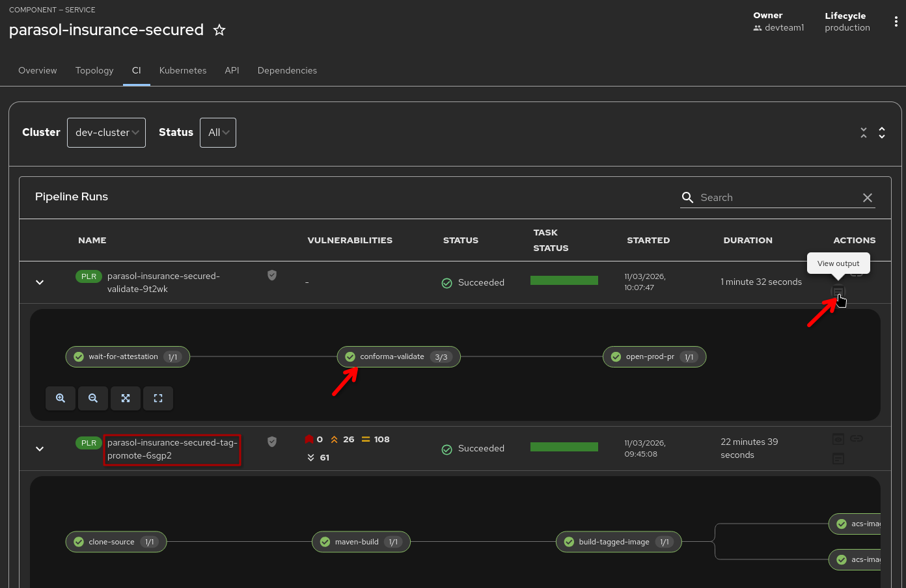Switch to the Kubernetes tab

click(182, 70)
